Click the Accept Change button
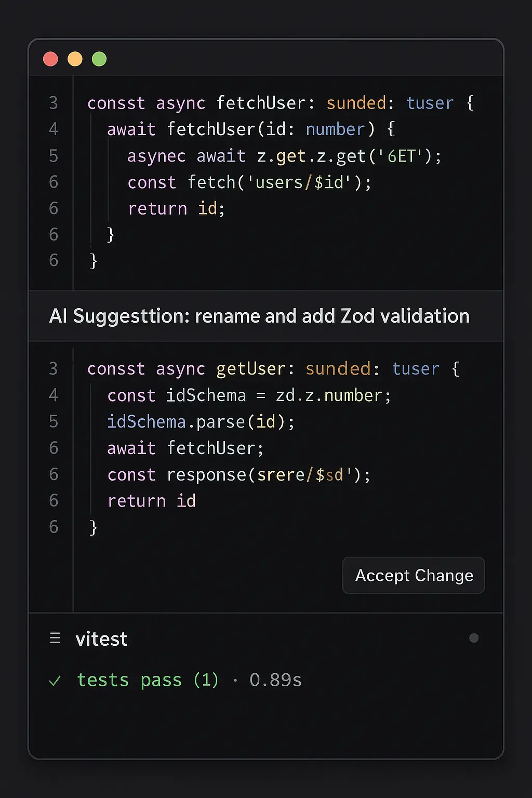The height and width of the screenshot is (798, 532). tap(413, 575)
